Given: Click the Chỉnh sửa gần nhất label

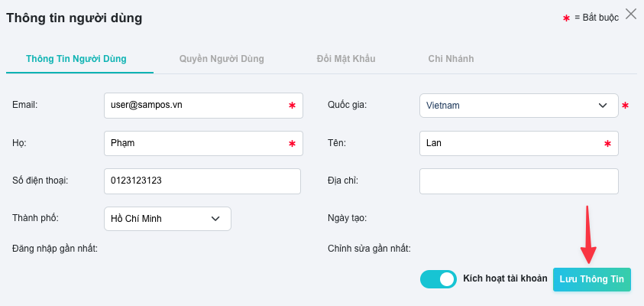Looking at the screenshot, I should pyautogui.click(x=369, y=248).
